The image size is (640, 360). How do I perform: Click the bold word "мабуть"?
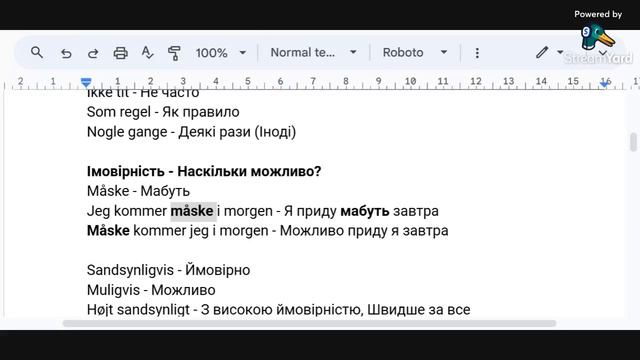point(365,211)
